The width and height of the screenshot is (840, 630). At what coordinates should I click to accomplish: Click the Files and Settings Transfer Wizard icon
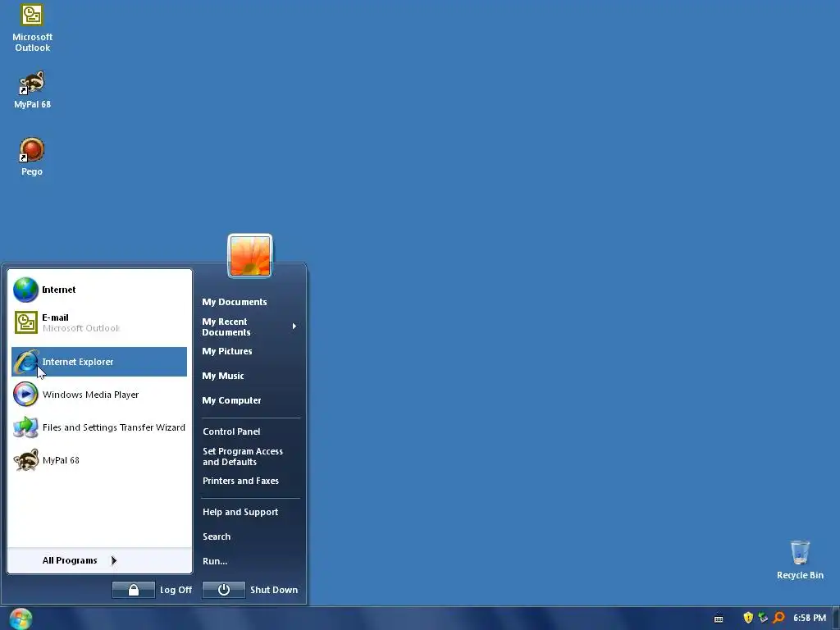pyautogui.click(x=25, y=427)
